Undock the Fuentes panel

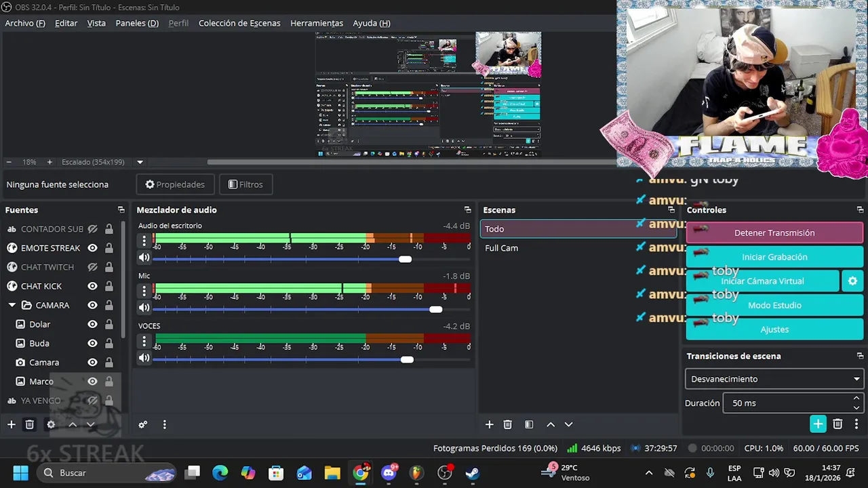coord(121,210)
